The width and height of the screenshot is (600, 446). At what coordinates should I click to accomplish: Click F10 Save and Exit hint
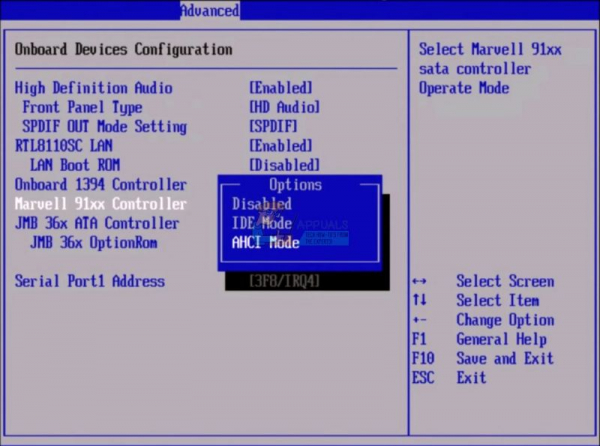483,359
